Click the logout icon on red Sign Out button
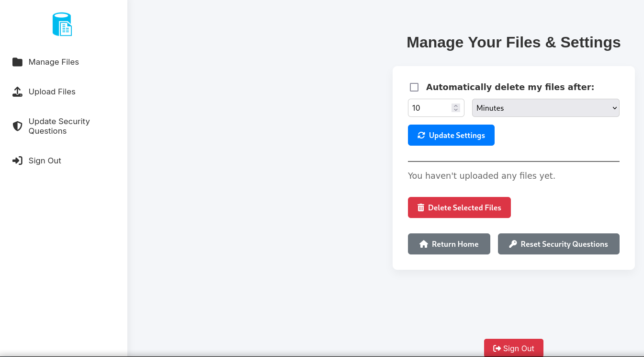The height and width of the screenshot is (357, 644). pos(498,348)
